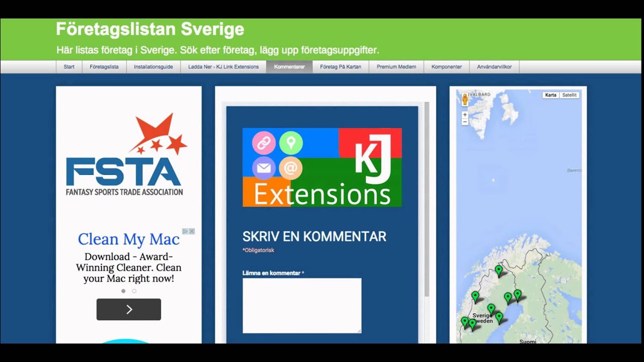The width and height of the screenshot is (644, 362).
Task: Open Företag På Kartan page
Action: [x=341, y=67]
